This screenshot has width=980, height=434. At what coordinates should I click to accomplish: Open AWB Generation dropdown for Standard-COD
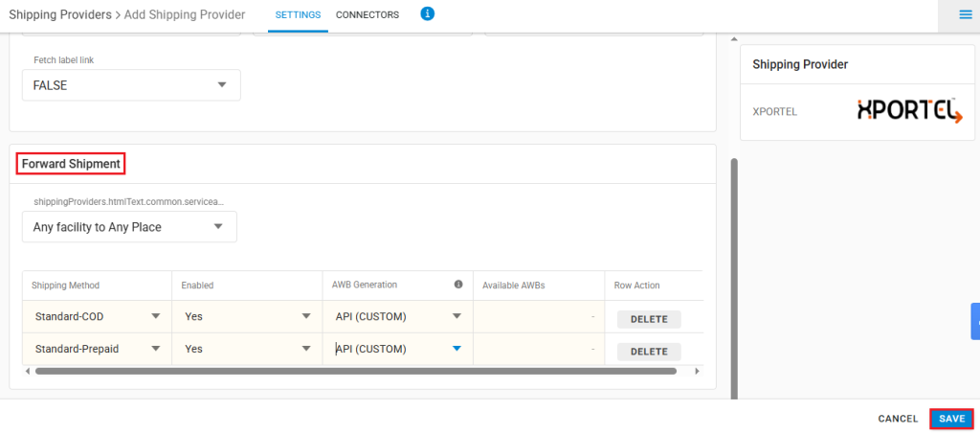pos(397,316)
